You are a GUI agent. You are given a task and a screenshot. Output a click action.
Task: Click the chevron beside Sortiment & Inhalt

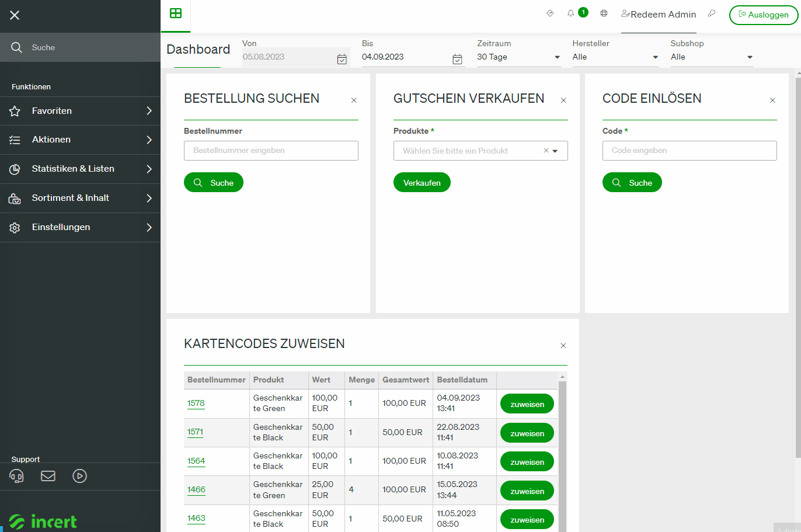(149, 198)
